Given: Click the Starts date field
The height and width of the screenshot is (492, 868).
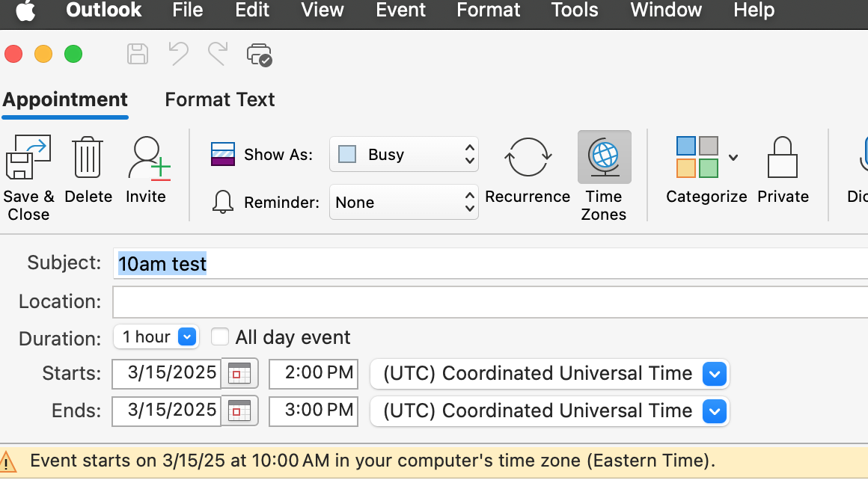Looking at the screenshot, I should [x=167, y=374].
